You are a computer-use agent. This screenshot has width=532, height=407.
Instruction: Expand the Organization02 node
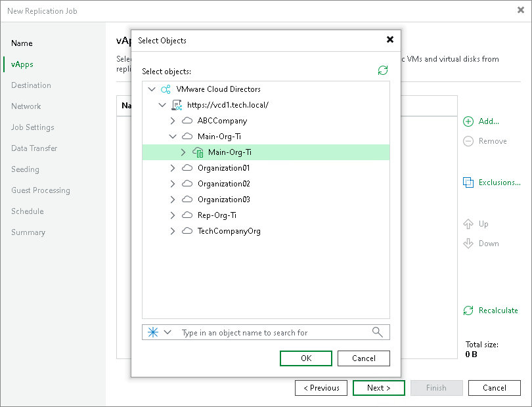[x=172, y=184]
